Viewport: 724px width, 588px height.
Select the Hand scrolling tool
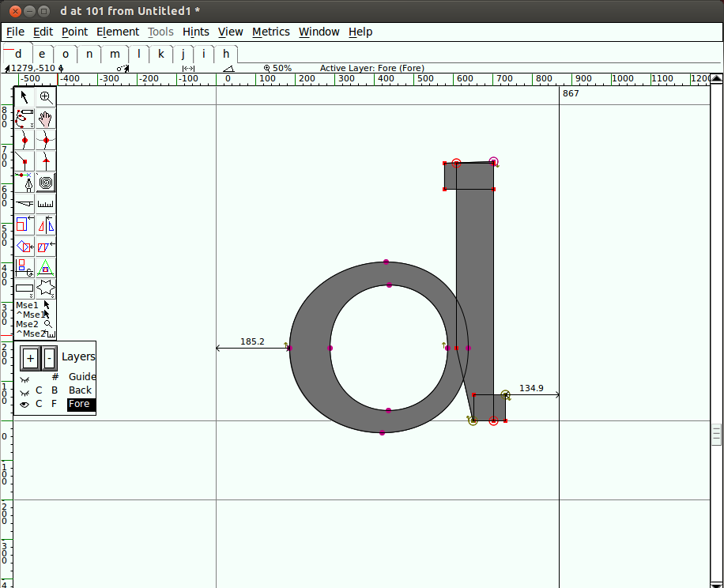point(45,119)
